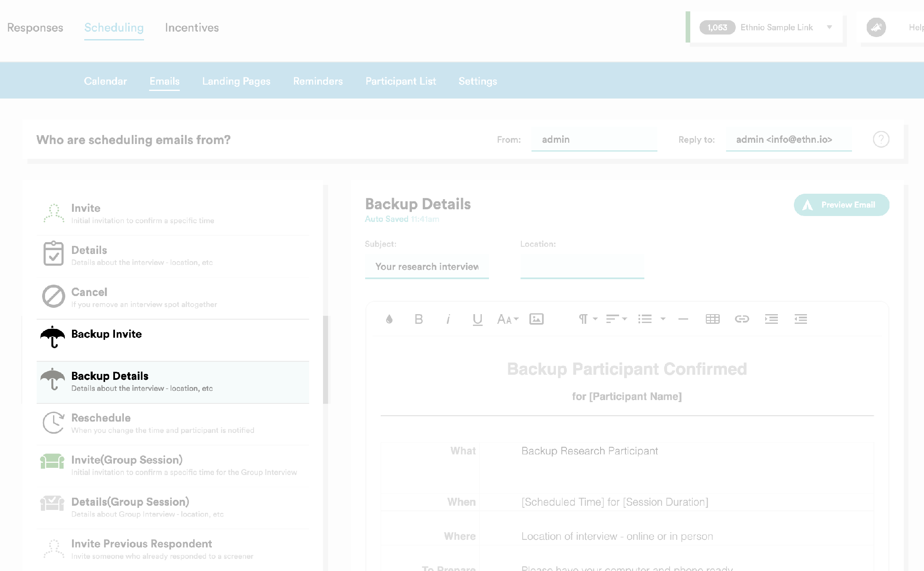Toggle italic text formatting
The width and height of the screenshot is (924, 571).
click(x=448, y=319)
